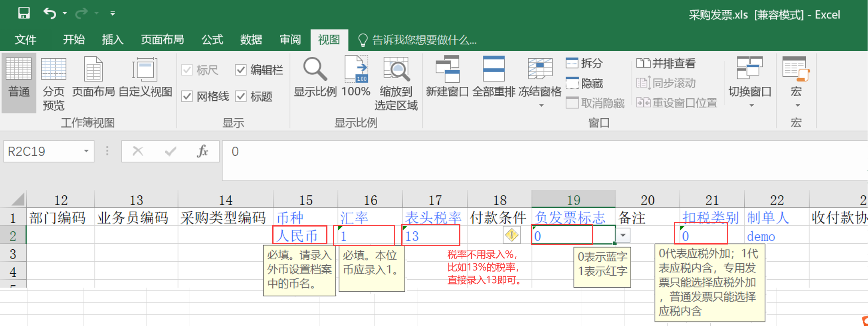Viewport: 868px width, 326px height.
Task: Toggle the Formula Bar (编辑栏) checkbox
Action: [x=241, y=70]
